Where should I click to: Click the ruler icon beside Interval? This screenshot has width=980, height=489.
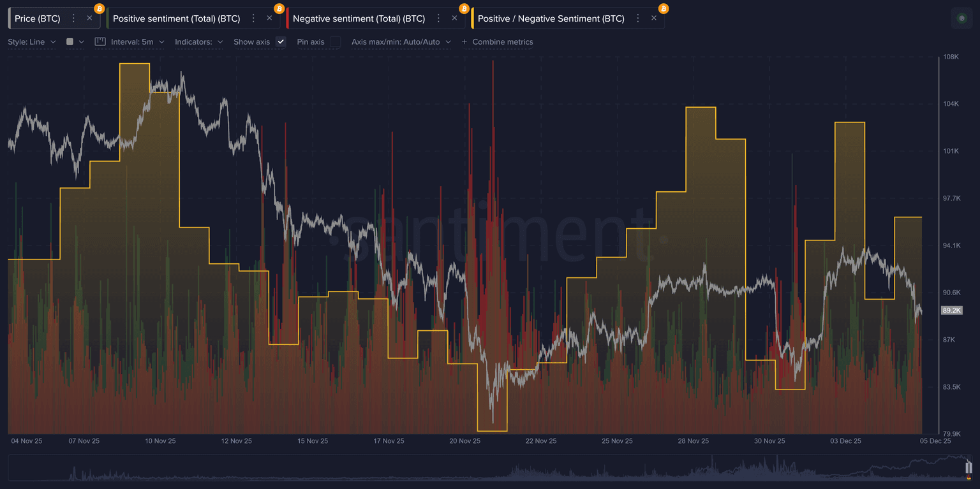point(100,41)
